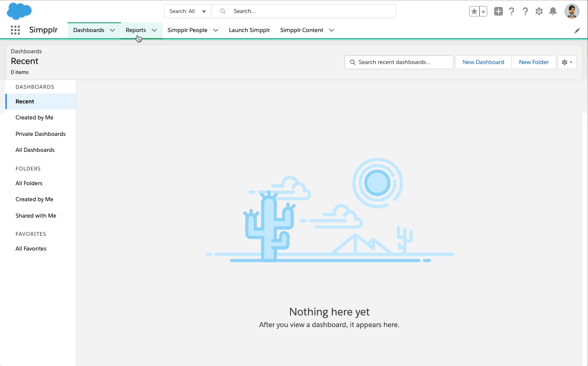588x366 pixels.
Task: Click the New Folder button
Action: click(x=534, y=62)
